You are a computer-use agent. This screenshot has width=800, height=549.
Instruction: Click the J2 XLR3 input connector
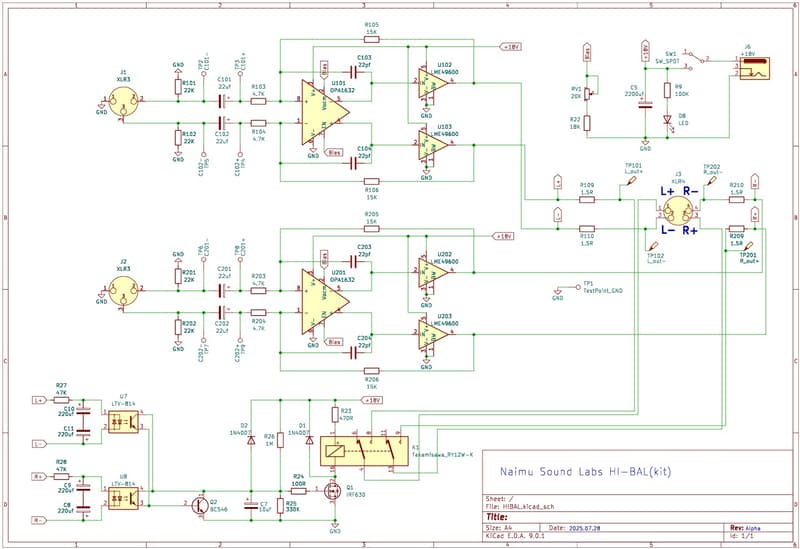(x=122, y=291)
